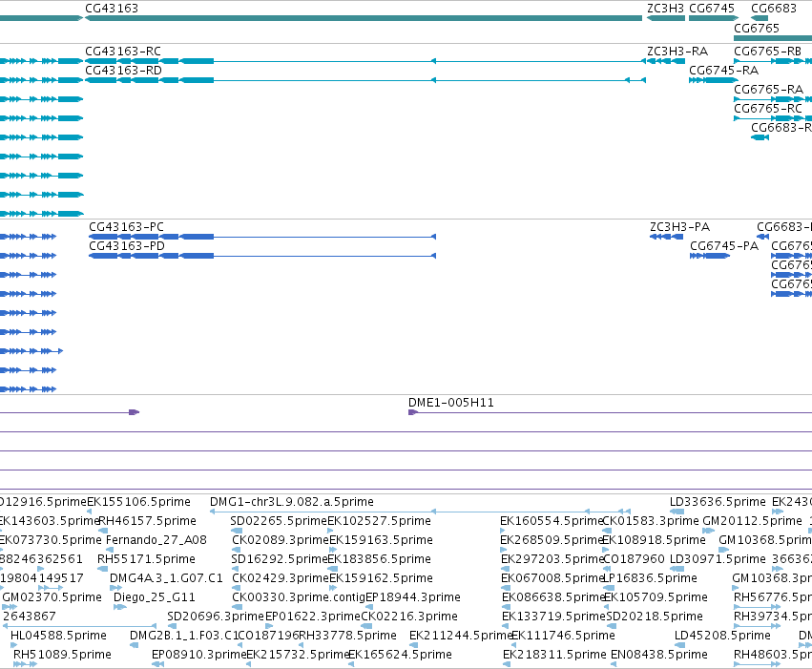Click the ZC3H3 gene label

click(665, 9)
